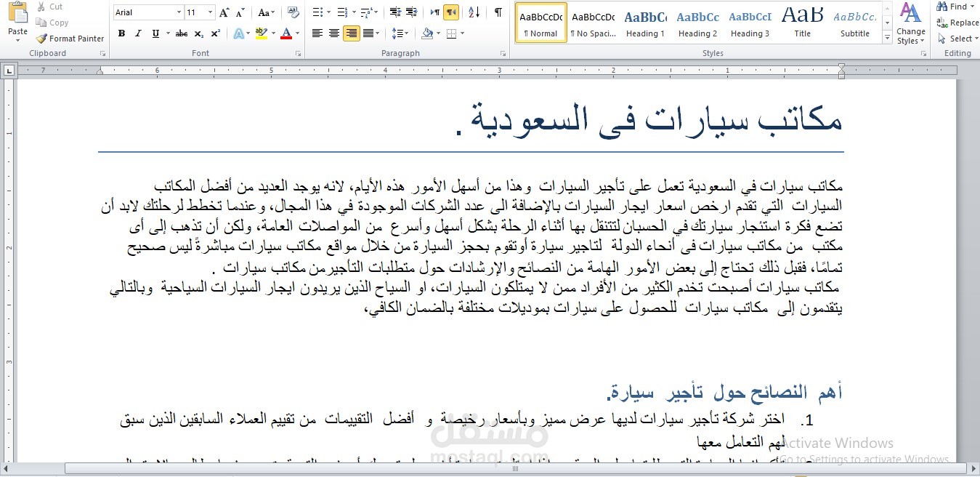The height and width of the screenshot is (477, 980).
Task: Toggle Show/Hide paragraph marks
Action: click(498, 12)
